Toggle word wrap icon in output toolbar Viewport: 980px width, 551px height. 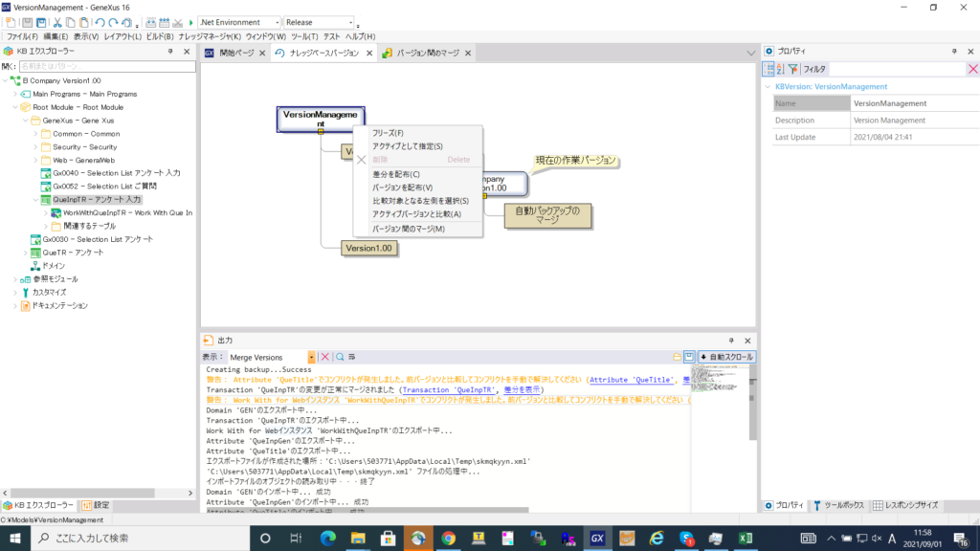(352, 357)
